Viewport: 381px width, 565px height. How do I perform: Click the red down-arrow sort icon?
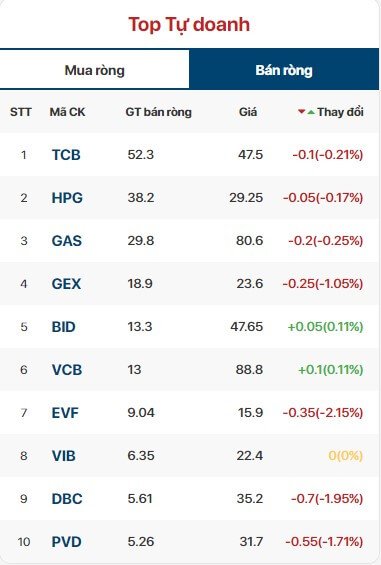[x=302, y=112]
